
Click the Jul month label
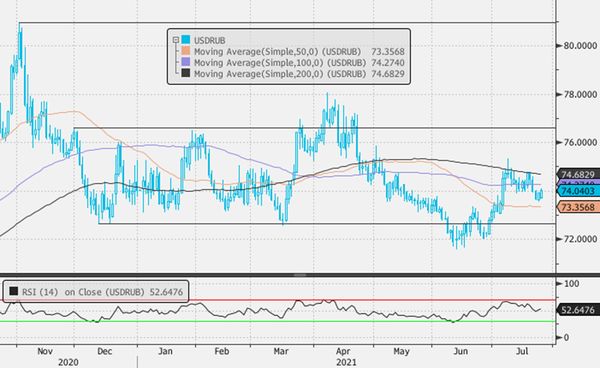tap(523, 351)
